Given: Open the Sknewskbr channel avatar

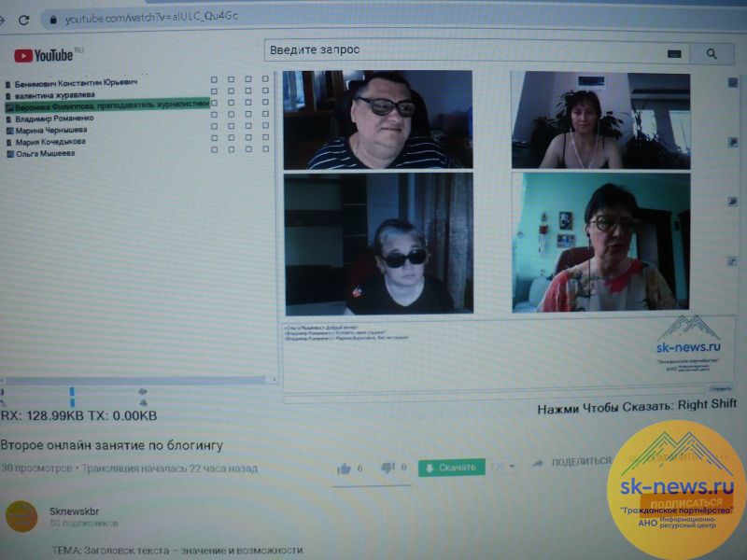Looking at the screenshot, I should click(21, 518).
